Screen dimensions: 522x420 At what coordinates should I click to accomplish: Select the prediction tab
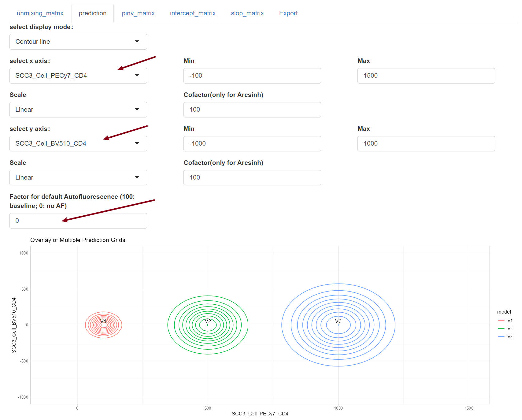[92, 13]
